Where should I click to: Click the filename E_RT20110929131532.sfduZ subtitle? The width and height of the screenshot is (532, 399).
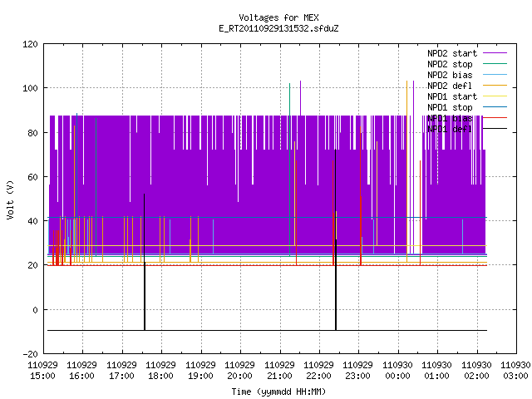click(278, 28)
